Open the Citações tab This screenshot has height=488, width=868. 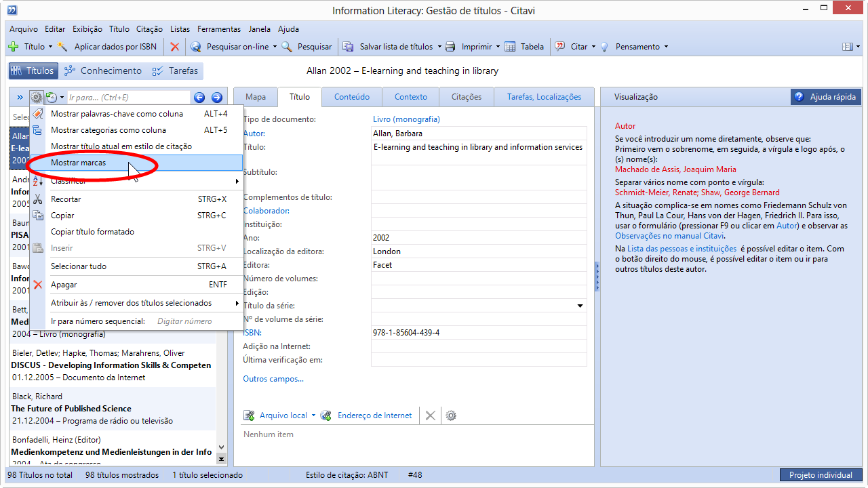(467, 97)
